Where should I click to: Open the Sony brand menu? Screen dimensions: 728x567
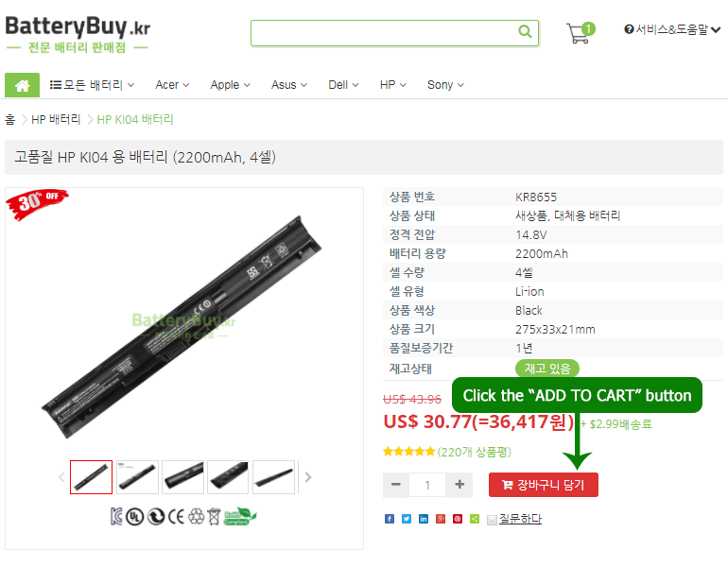(445, 85)
